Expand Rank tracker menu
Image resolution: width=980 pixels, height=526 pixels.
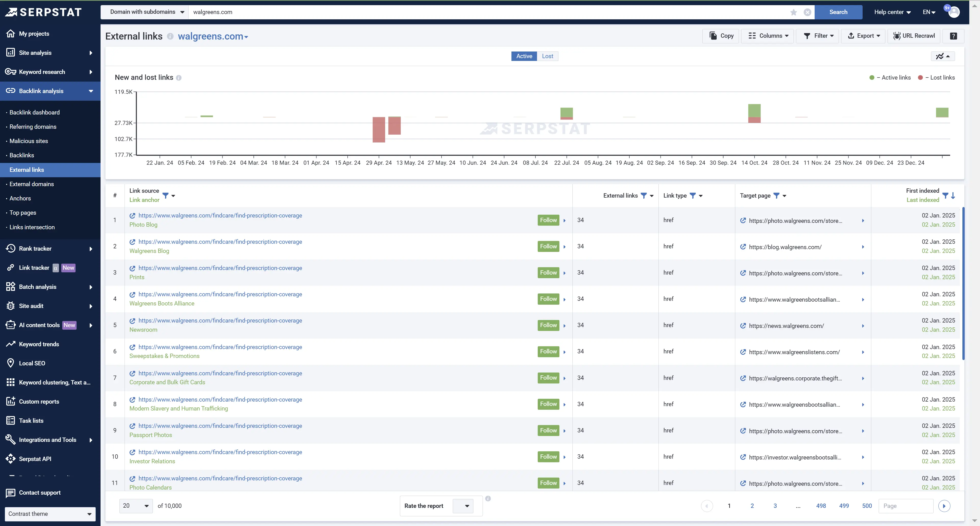tap(50, 249)
